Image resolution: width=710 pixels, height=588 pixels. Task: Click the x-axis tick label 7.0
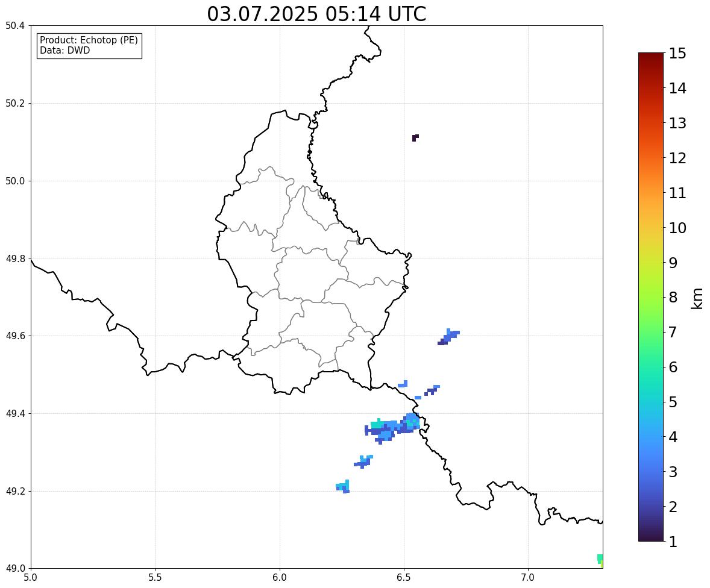pyautogui.click(x=528, y=578)
